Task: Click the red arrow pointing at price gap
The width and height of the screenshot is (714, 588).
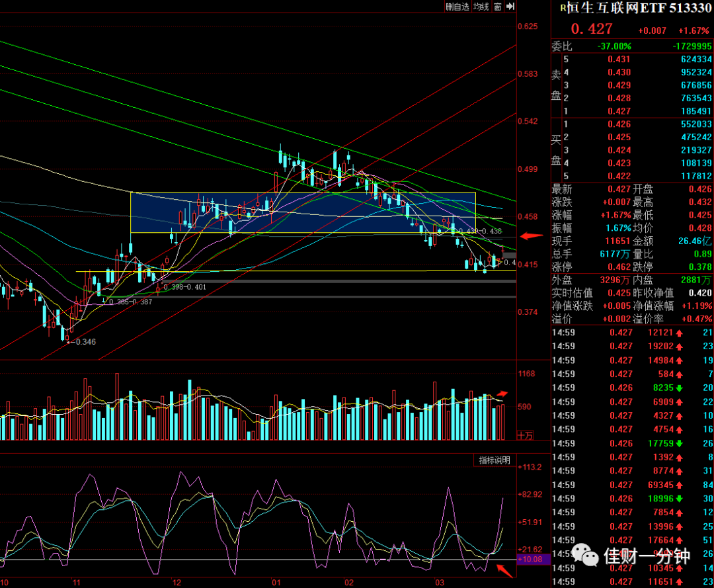Action: point(532,236)
